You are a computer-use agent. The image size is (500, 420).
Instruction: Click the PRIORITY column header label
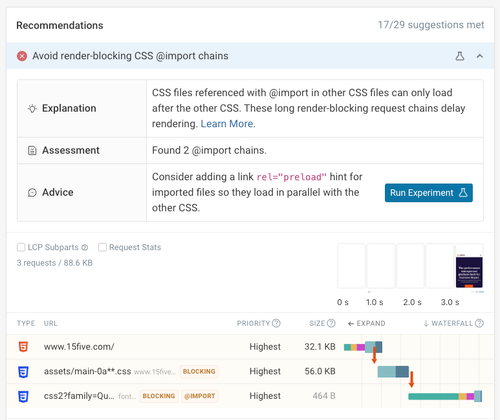[253, 323]
